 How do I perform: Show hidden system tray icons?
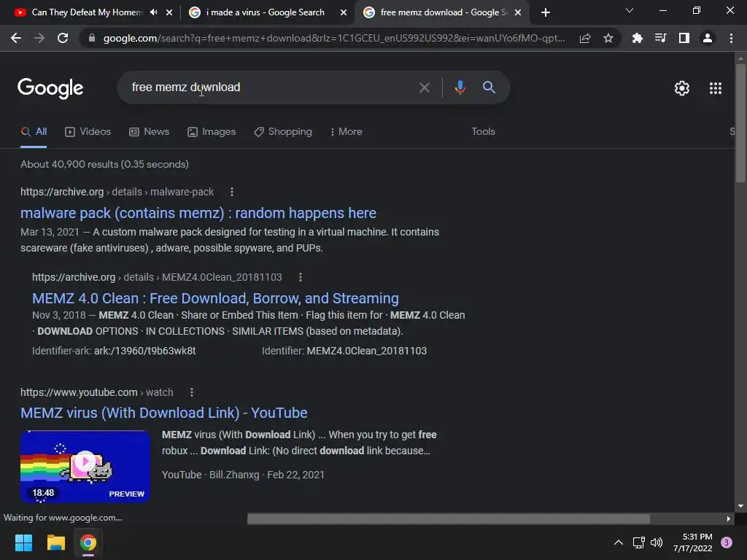pos(619,542)
